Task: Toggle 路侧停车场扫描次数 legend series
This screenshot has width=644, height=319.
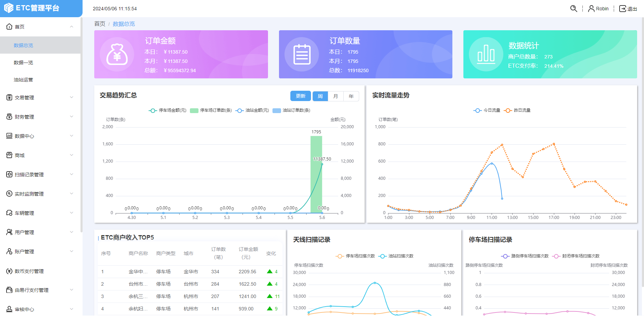Action: [525, 256]
